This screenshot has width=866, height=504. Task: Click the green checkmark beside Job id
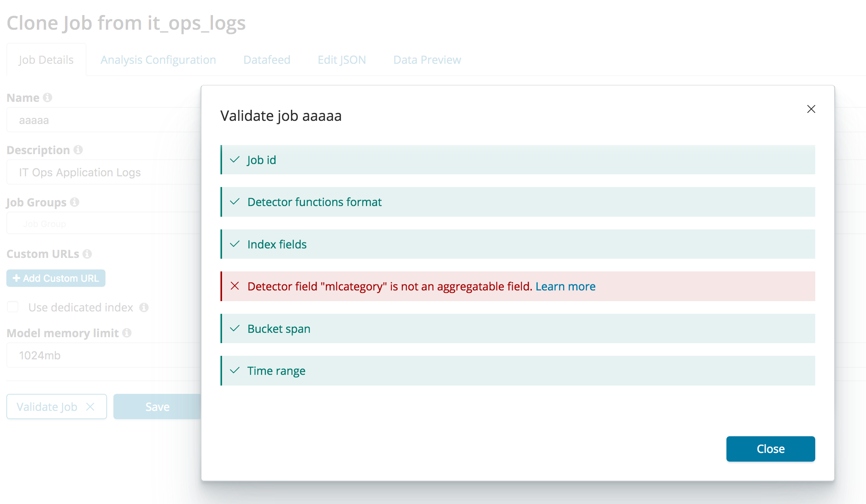click(x=235, y=160)
